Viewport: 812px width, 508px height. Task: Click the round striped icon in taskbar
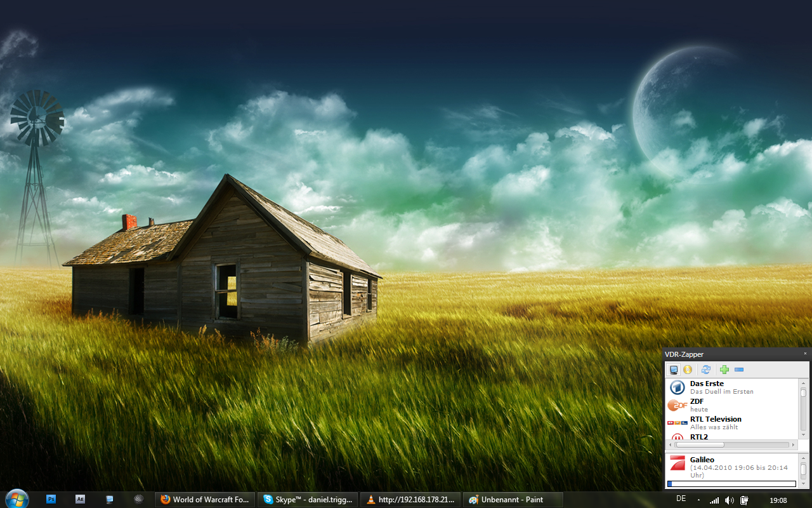tap(138, 499)
